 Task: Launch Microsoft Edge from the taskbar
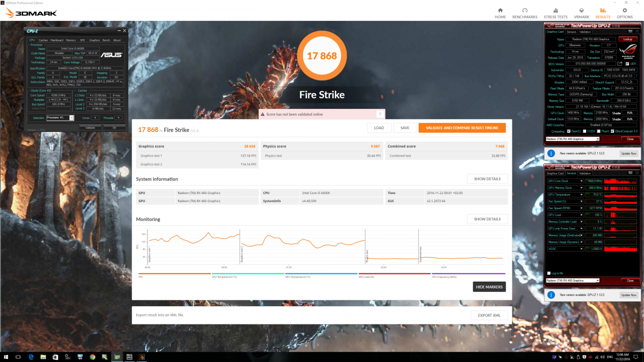32,356
